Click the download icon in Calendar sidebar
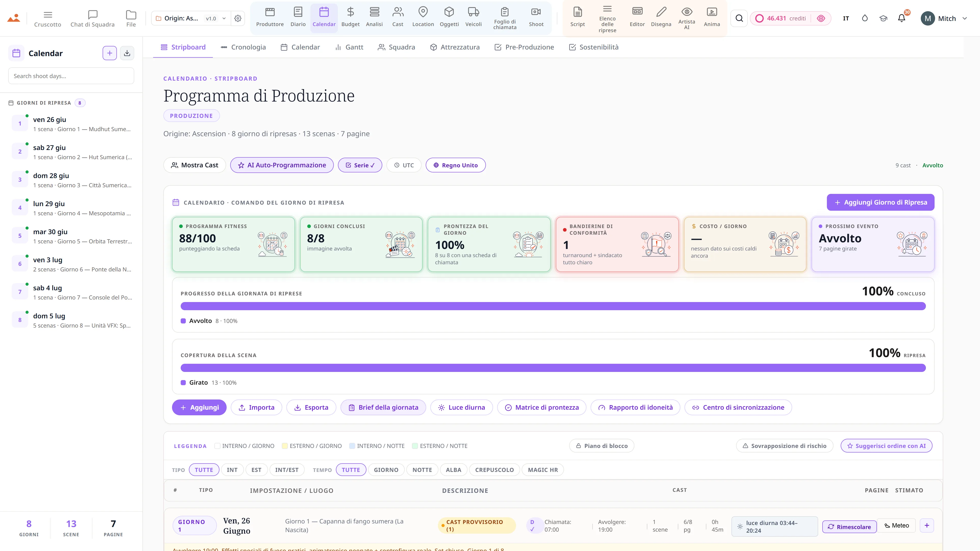The height and width of the screenshot is (551, 980). tap(127, 53)
